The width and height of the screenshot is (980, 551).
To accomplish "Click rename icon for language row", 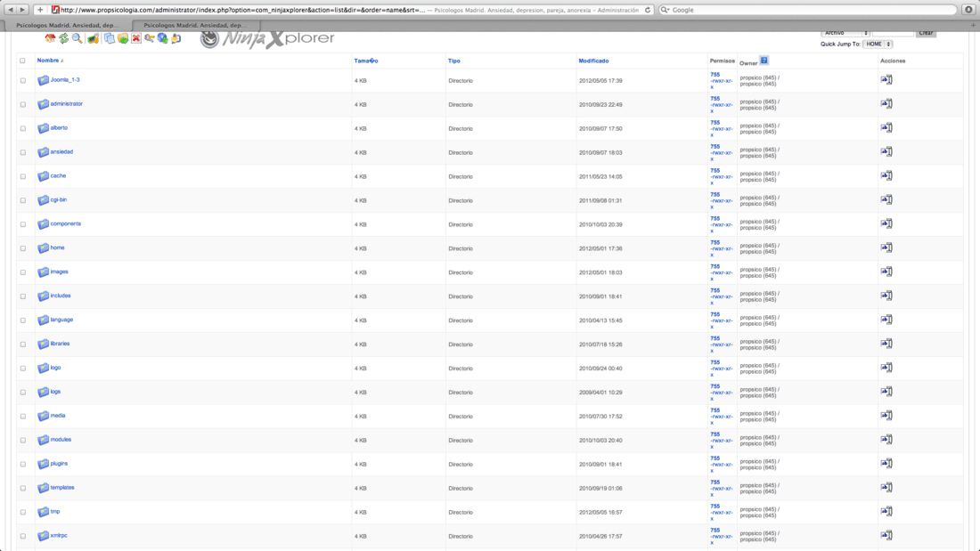I will (886, 320).
